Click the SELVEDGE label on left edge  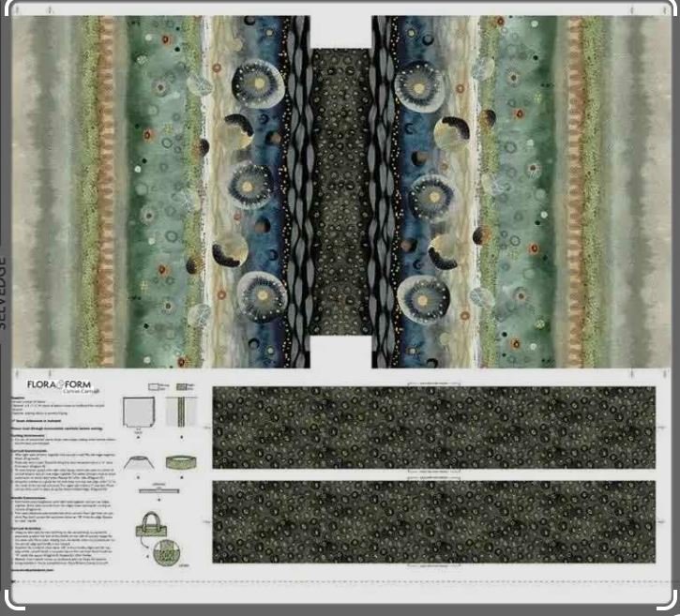coord(3,291)
